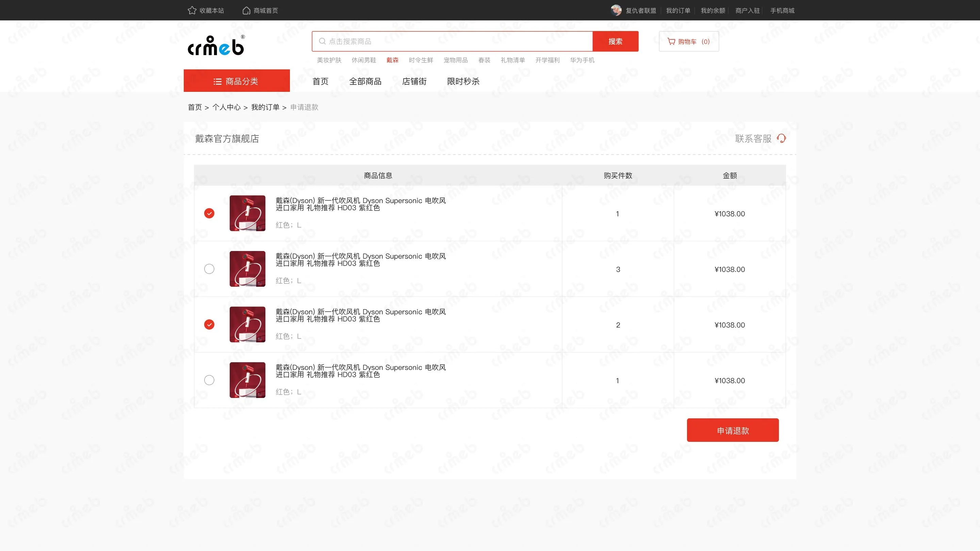Open 手机商城 in the top bar

tap(782, 11)
